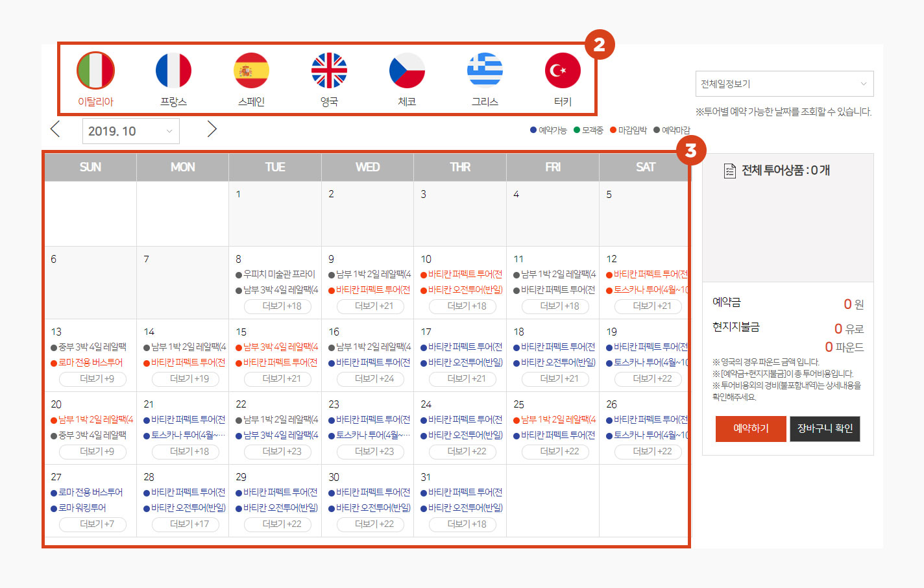924x588 pixels.
Task: Open the 전체일정보기 dropdown
Action: pos(784,84)
